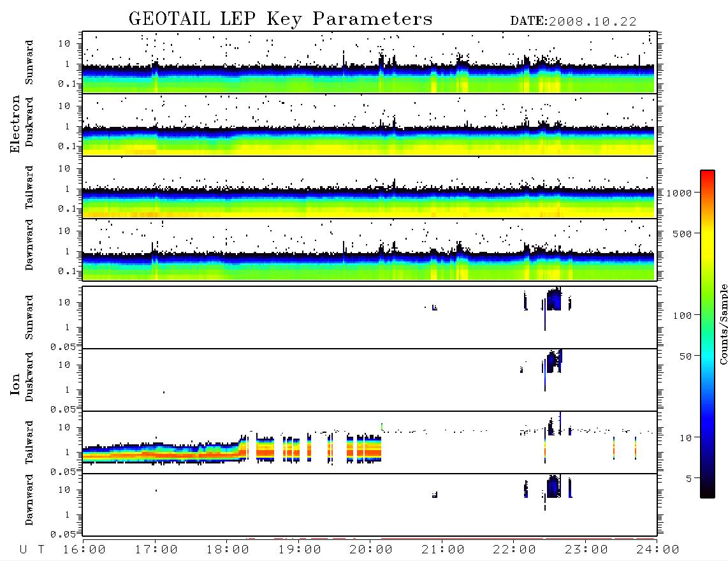Click the "19:00" time axis label

[300, 550]
